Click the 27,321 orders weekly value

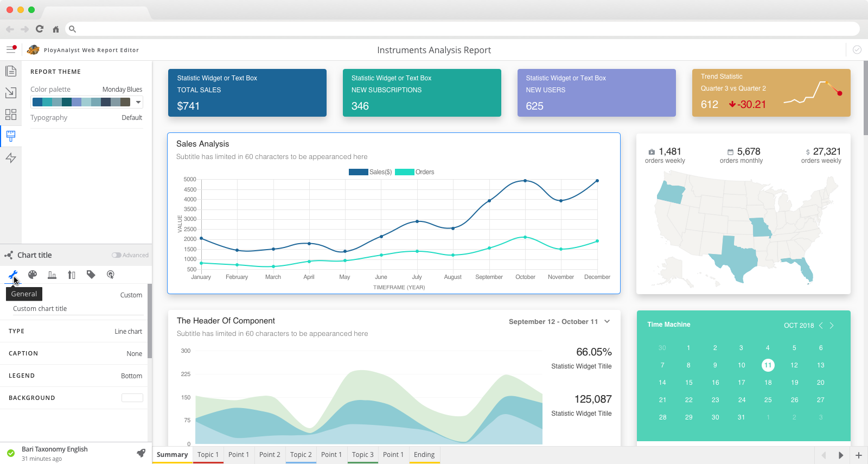(827, 151)
